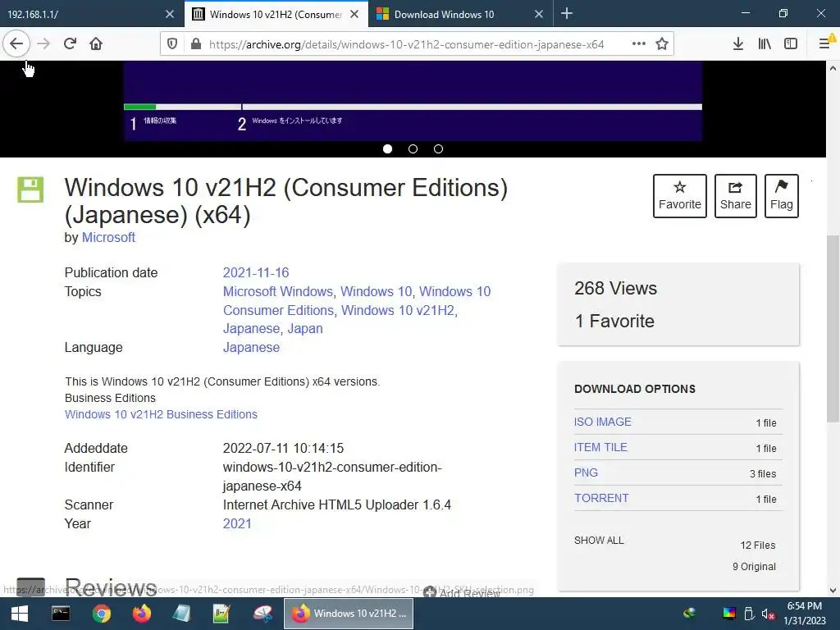Open the Microsoft Windows topic link

278,291
